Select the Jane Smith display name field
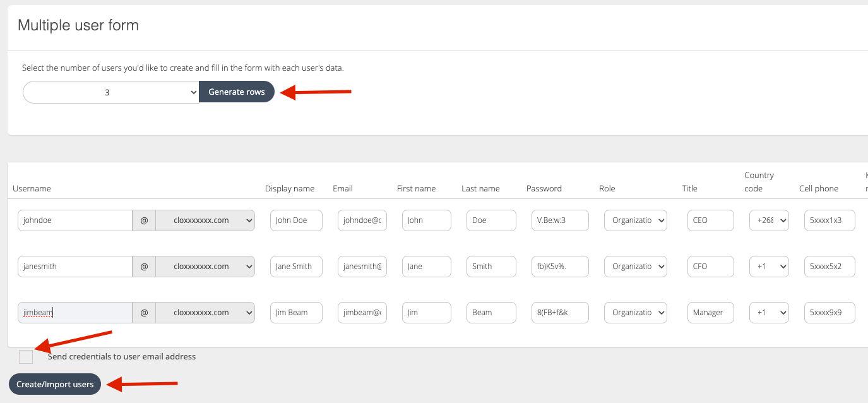 (296, 267)
